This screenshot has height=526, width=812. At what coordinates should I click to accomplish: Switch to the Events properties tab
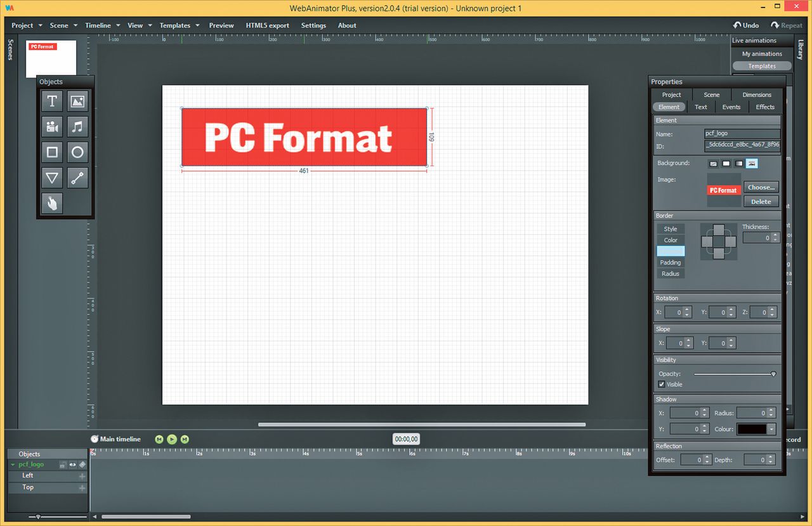coord(731,107)
